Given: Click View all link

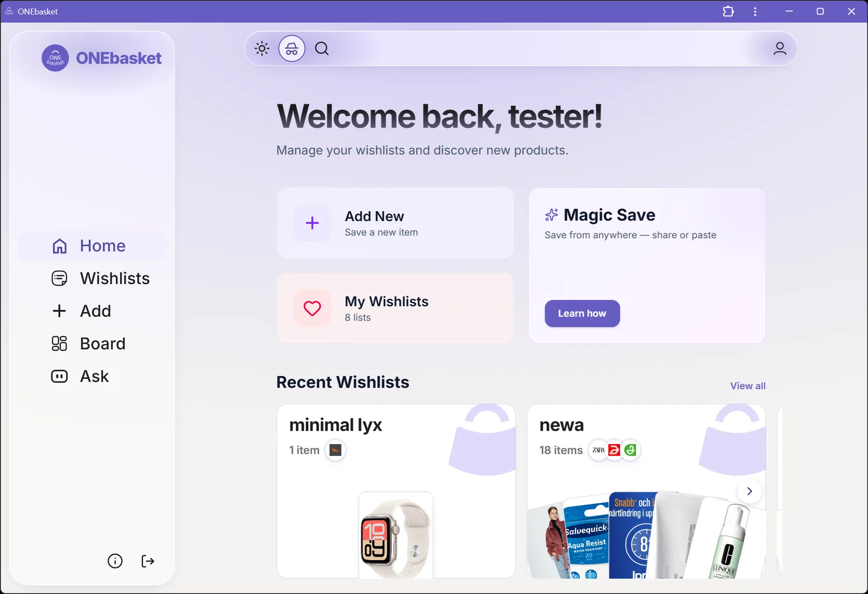Looking at the screenshot, I should pos(747,386).
